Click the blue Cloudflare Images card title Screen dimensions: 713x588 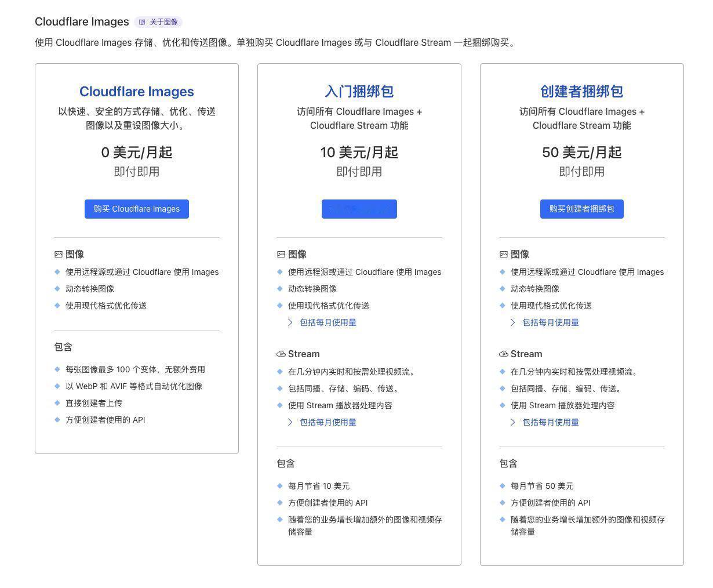137,92
